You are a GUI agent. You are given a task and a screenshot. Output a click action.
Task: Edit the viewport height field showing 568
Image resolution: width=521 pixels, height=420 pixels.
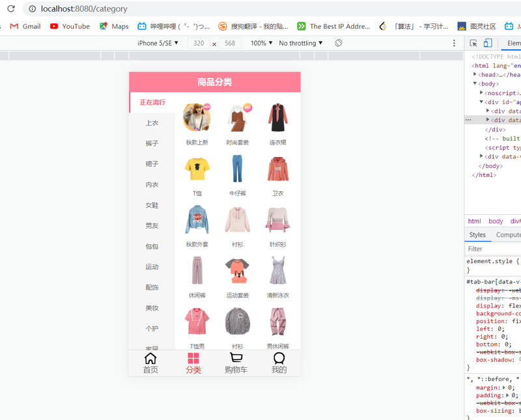230,43
